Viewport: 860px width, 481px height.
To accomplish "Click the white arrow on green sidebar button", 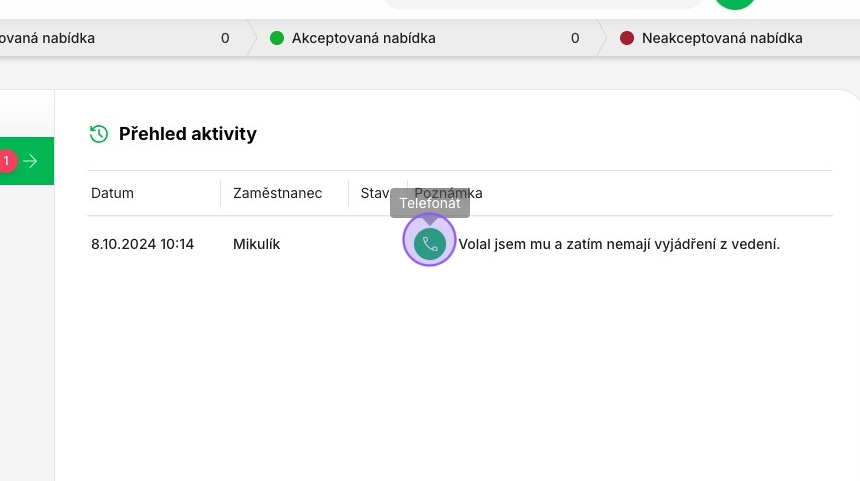I will [30, 161].
